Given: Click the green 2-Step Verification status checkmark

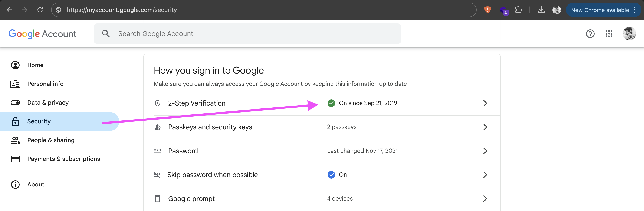Looking at the screenshot, I should [331, 103].
